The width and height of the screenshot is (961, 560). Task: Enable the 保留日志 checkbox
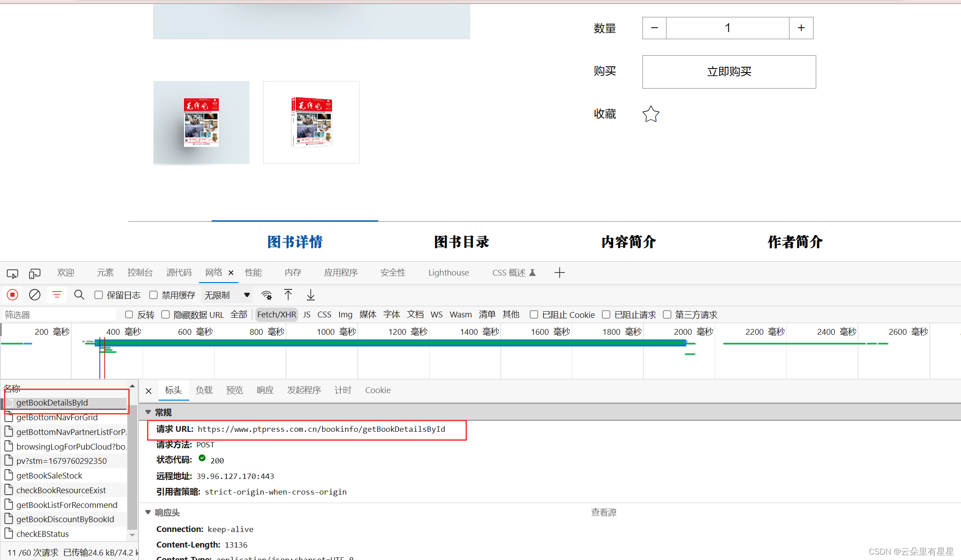tap(98, 295)
